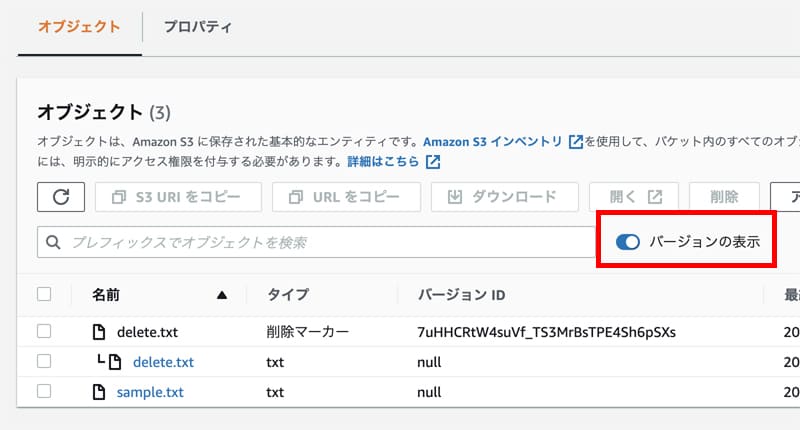Click the file icon of nested delete.txt version
Viewport: 800px width, 430px height.
(115, 362)
